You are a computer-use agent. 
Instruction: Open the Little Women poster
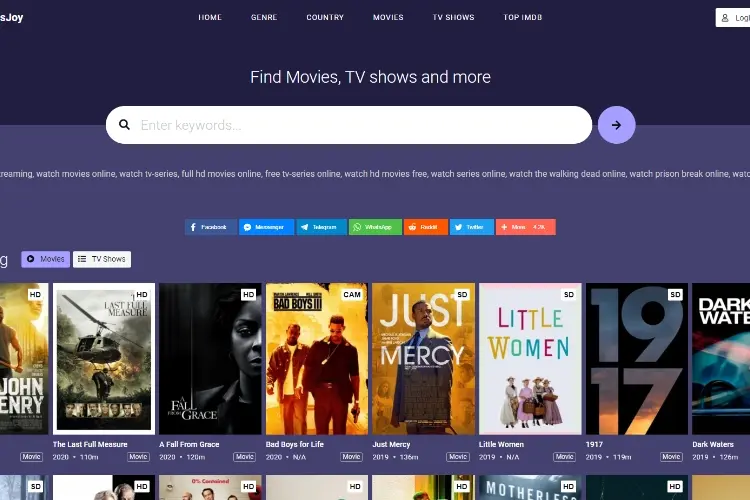point(530,359)
